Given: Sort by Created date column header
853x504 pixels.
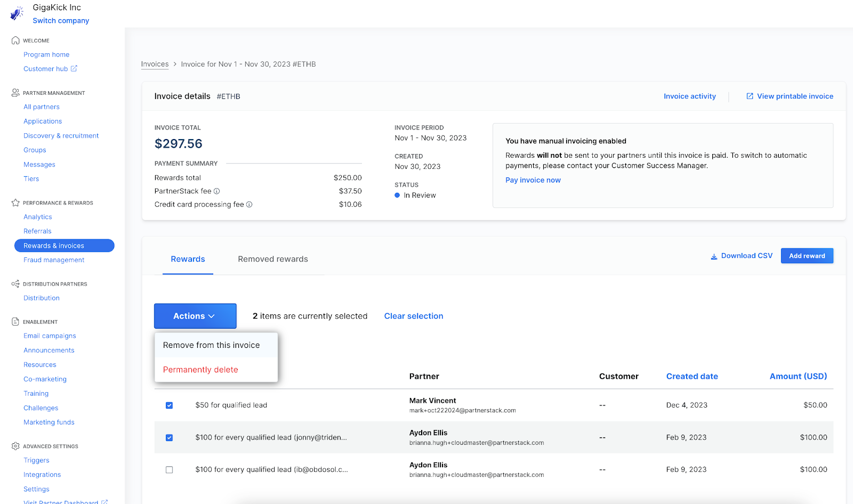Looking at the screenshot, I should [692, 376].
